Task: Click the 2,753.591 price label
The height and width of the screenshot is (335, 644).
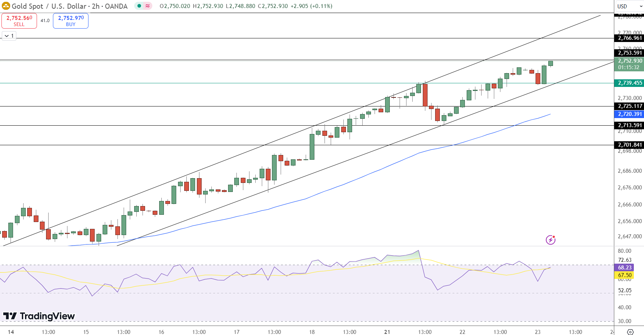Action: point(629,53)
